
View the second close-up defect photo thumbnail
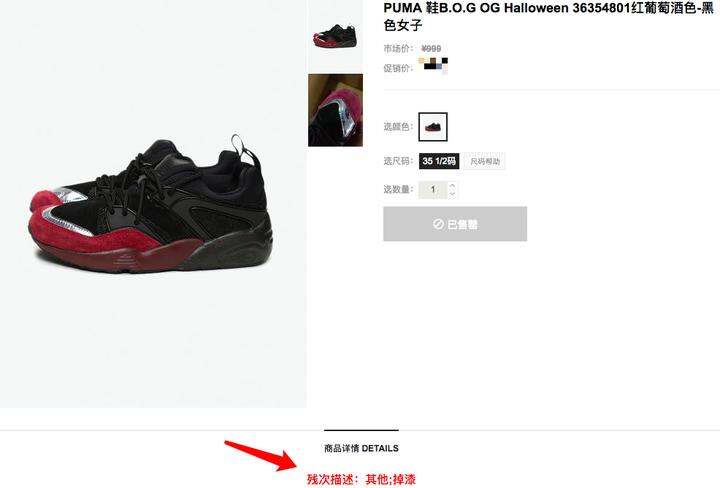click(x=335, y=110)
